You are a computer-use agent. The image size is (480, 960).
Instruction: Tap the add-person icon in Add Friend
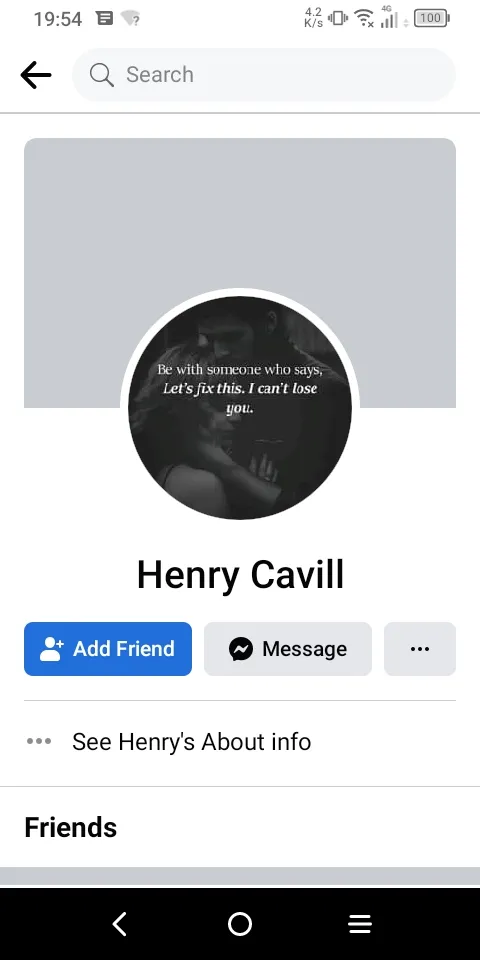tap(51, 649)
